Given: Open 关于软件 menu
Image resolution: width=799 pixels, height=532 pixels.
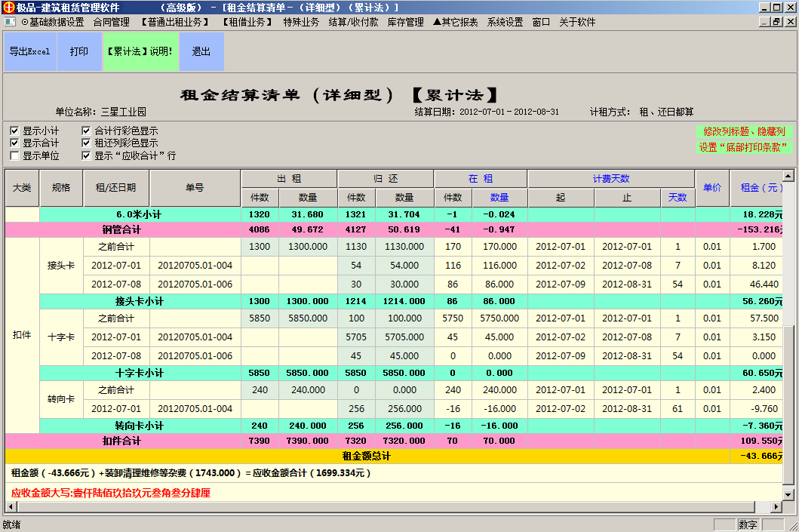Looking at the screenshot, I should click(577, 22).
